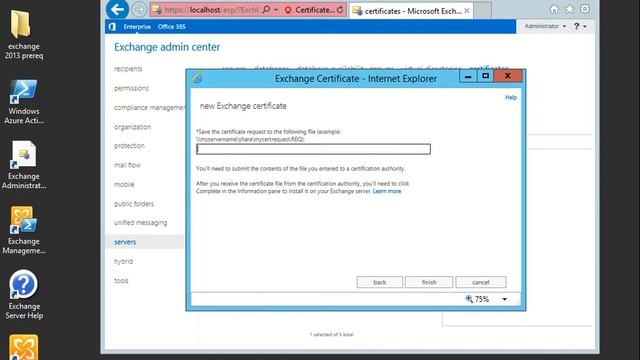Open a new blank browser tab
This screenshot has width=640, height=360.
click(x=482, y=11)
